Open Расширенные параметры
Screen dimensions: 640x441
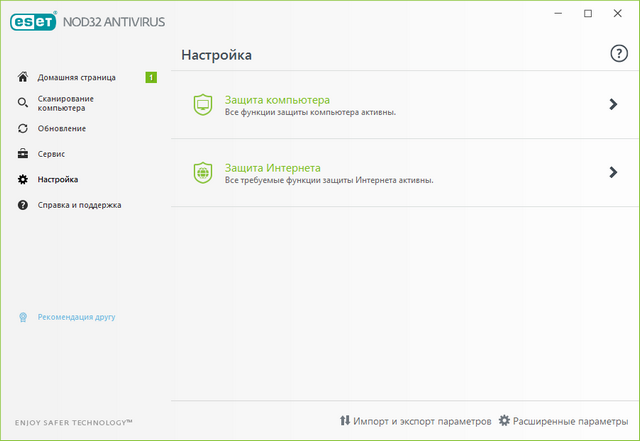point(570,421)
